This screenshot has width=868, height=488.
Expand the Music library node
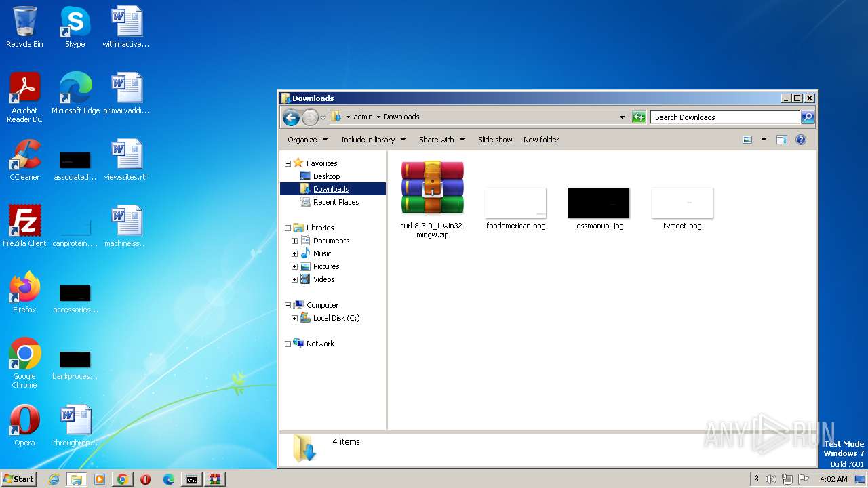pos(294,253)
